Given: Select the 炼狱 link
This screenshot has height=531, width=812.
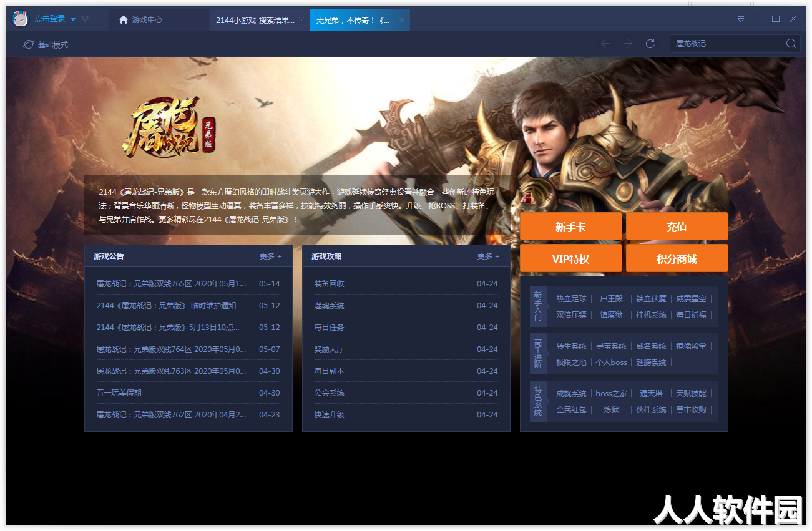Looking at the screenshot, I should pos(611,410).
